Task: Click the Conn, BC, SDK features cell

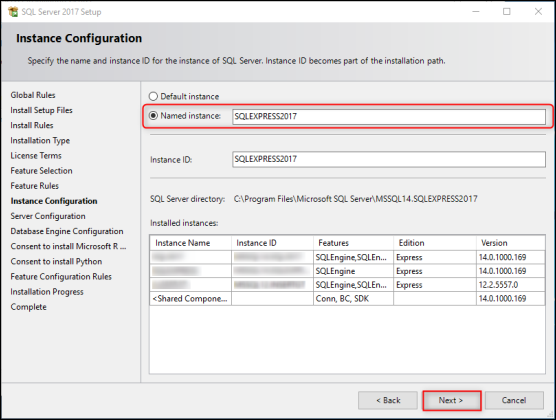Action: pyautogui.click(x=354, y=299)
